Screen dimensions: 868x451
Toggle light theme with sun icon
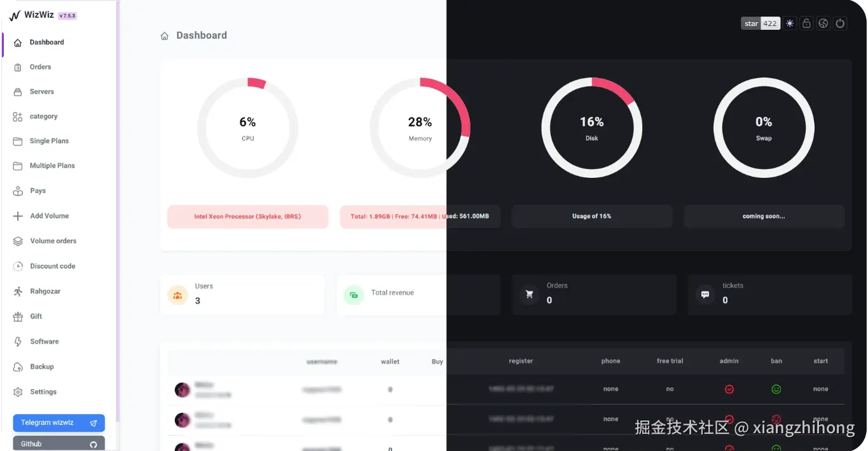[790, 24]
